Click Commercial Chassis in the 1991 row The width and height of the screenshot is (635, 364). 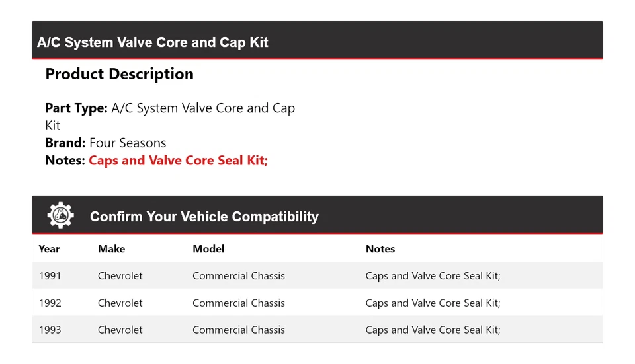pyautogui.click(x=238, y=275)
